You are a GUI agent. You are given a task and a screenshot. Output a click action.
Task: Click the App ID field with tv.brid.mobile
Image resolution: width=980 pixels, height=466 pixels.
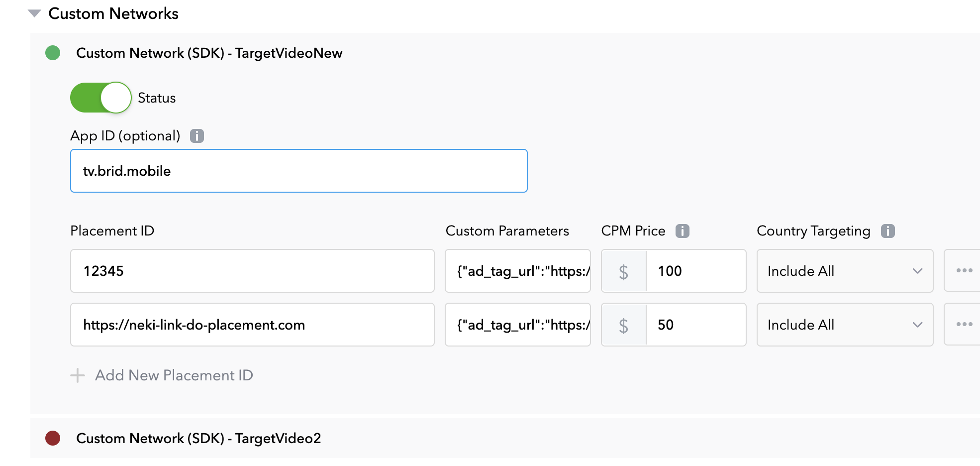(298, 171)
